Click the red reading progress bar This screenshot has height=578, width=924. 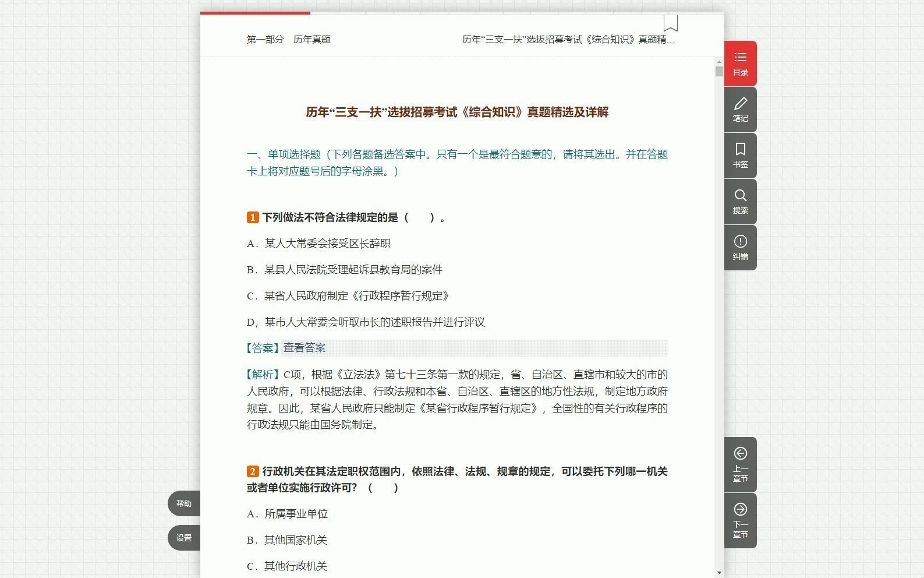click(255, 13)
